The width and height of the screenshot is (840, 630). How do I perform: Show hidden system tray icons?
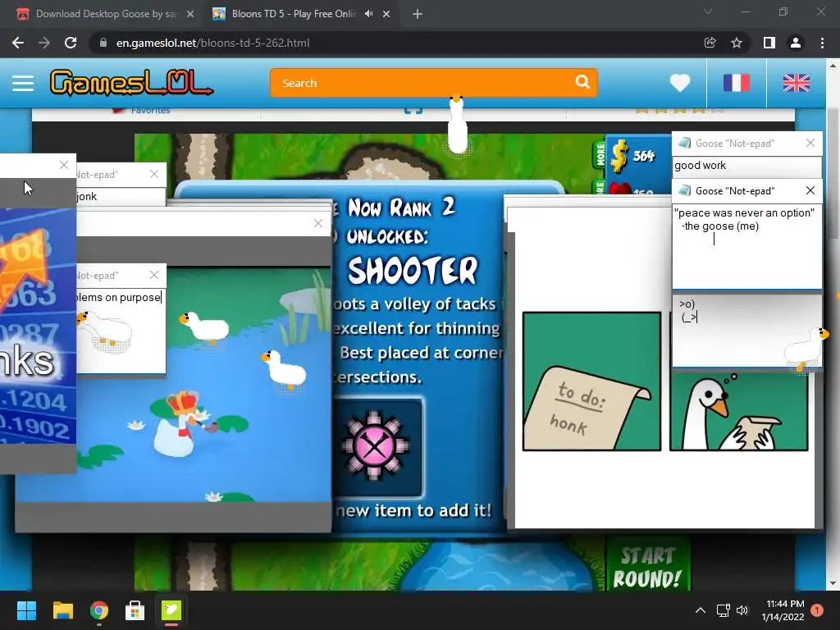coord(701,610)
